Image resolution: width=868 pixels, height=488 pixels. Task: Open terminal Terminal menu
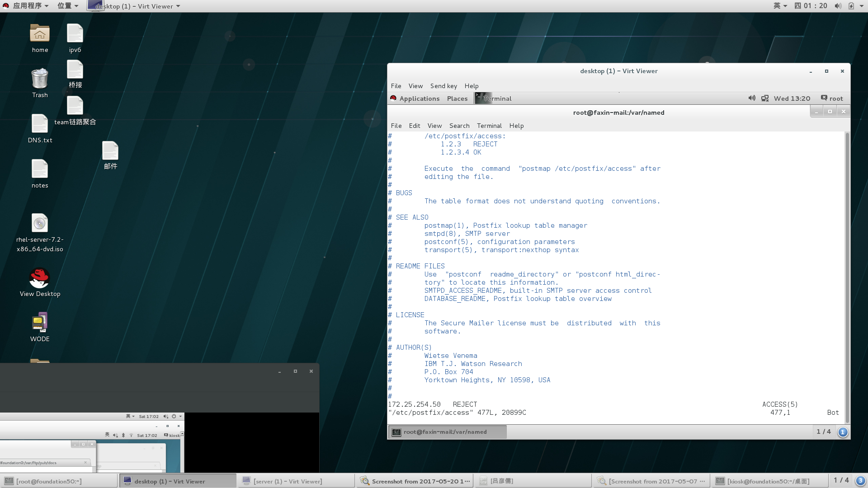(489, 126)
